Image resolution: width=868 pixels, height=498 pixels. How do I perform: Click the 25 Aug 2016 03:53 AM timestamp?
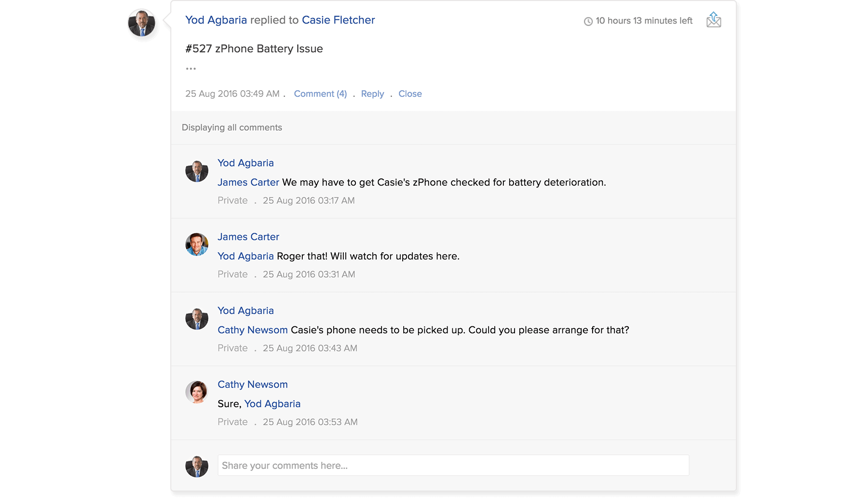tap(310, 422)
